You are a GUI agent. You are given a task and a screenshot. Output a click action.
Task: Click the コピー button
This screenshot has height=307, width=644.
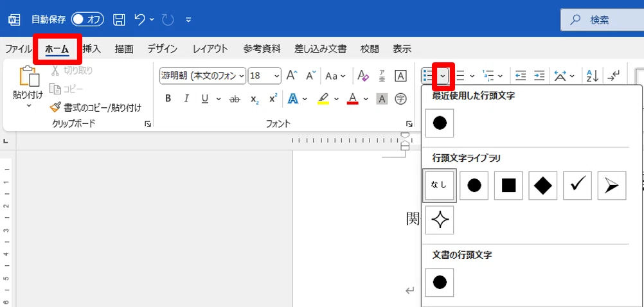67,89
